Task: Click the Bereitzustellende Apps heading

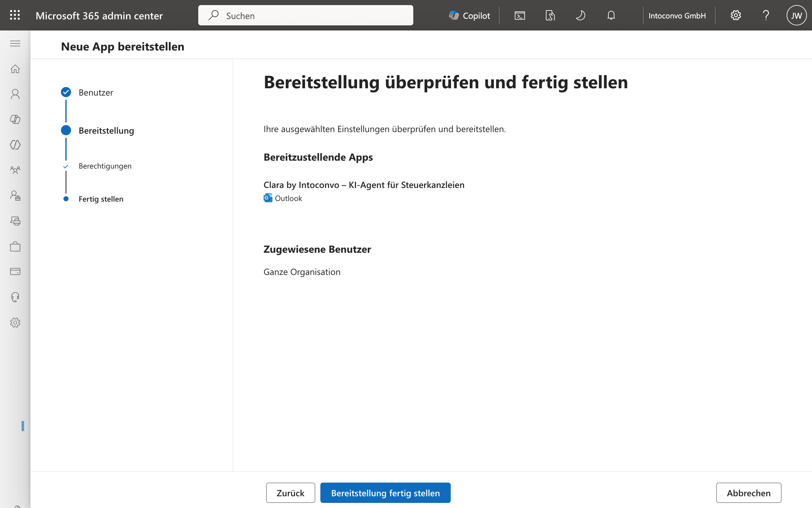Action: 318,157
